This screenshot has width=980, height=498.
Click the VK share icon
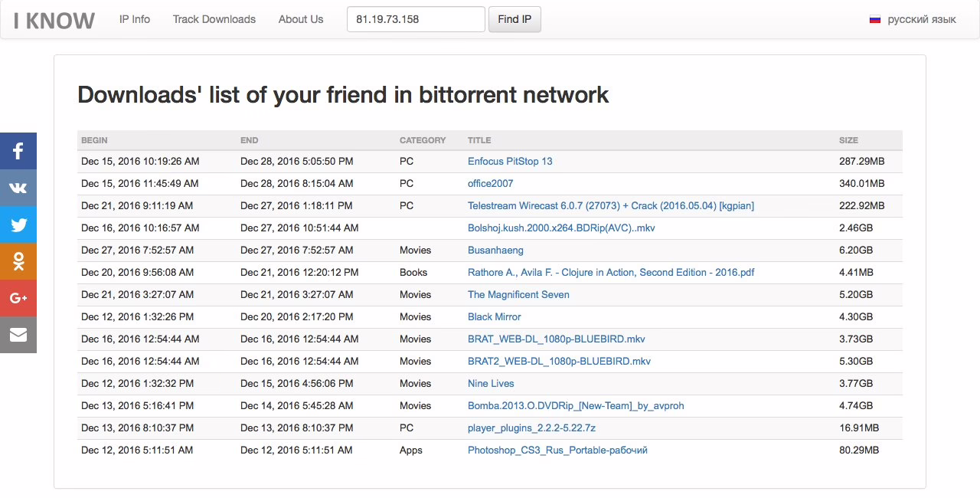point(18,188)
